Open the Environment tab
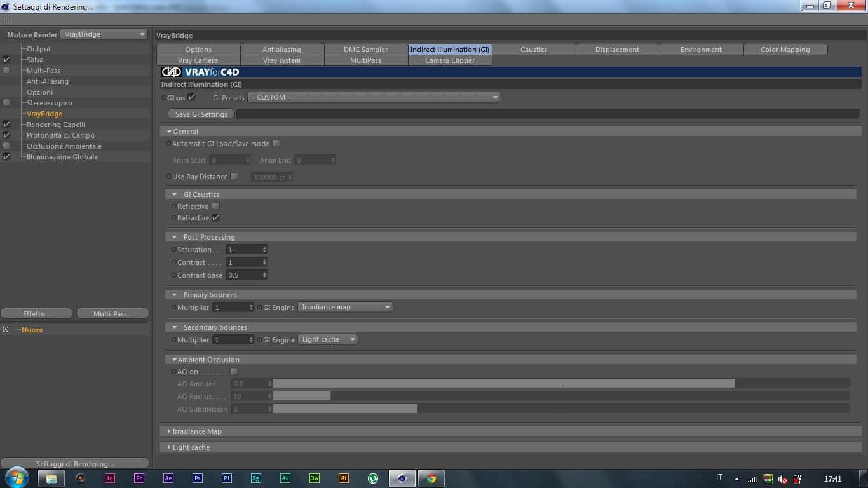Viewport: 868px width, 488px height. tap(702, 50)
